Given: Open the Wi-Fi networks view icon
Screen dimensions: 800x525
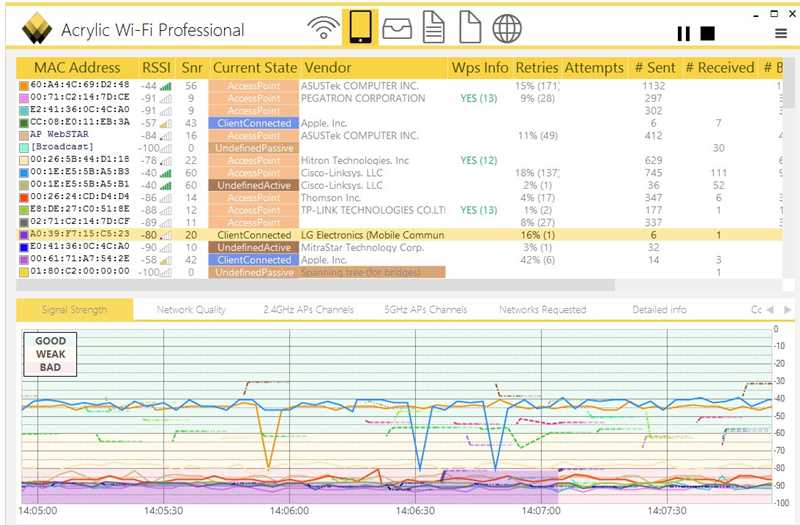Looking at the screenshot, I should pyautogui.click(x=323, y=28).
